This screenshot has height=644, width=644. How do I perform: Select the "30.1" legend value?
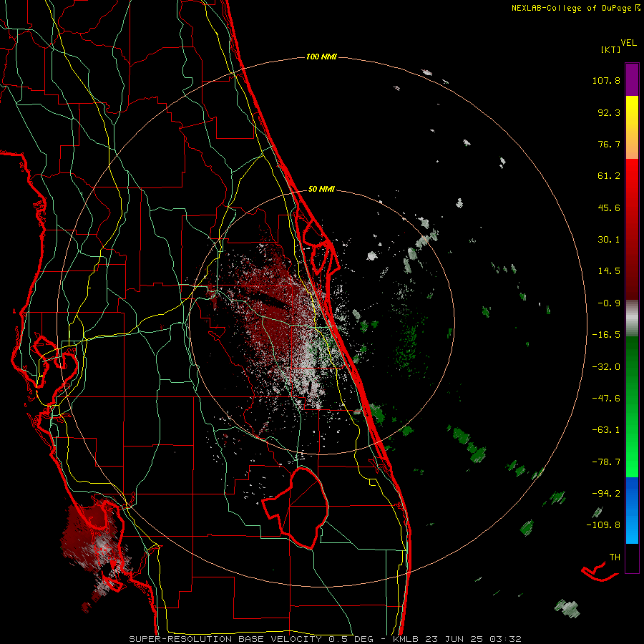609,240
